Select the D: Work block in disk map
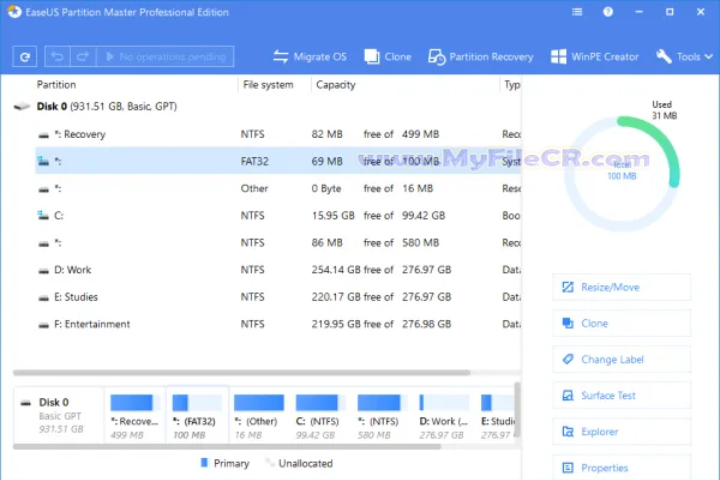Viewport: 720px width, 480px height. (x=444, y=416)
